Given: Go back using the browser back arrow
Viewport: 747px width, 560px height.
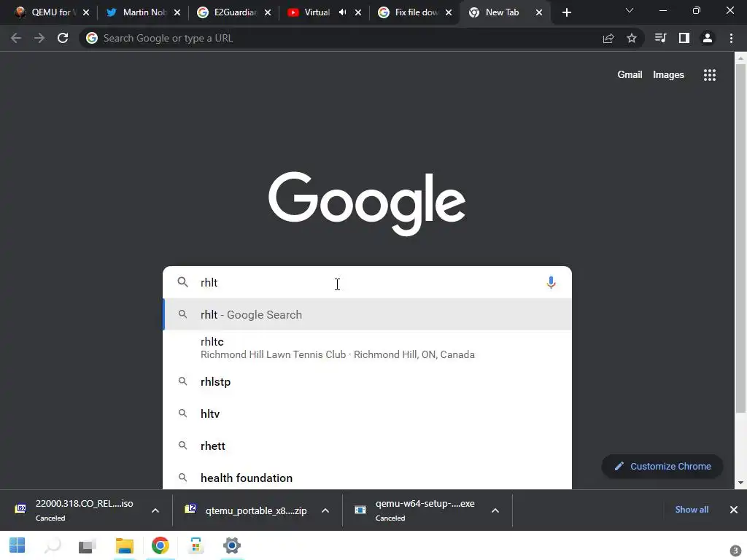Looking at the screenshot, I should click(x=16, y=38).
